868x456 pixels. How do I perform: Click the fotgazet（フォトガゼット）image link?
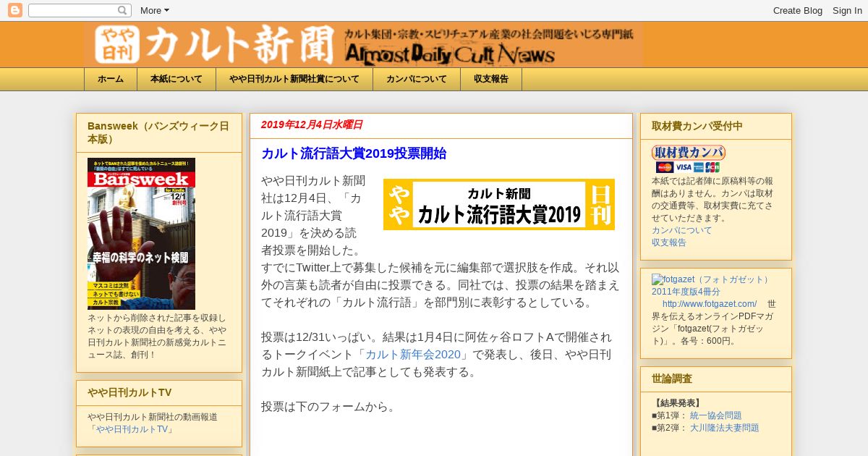pos(712,279)
